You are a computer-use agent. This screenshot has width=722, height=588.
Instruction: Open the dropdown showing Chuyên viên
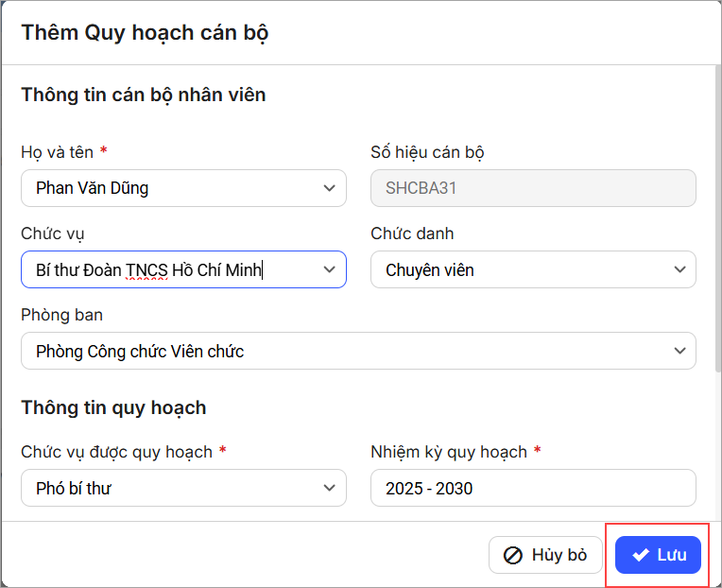(x=520, y=269)
